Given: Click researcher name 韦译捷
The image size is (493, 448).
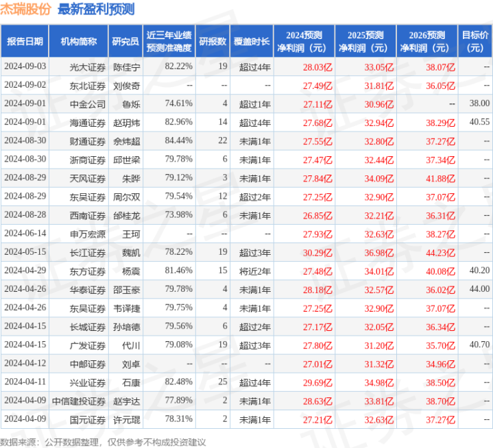Looking at the screenshot, I should (127, 308).
